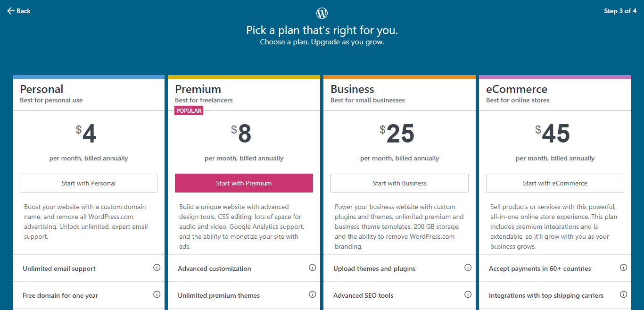Image resolution: width=644 pixels, height=310 pixels.
Task: Click Start with Business
Action: pyautogui.click(x=399, y=183)
